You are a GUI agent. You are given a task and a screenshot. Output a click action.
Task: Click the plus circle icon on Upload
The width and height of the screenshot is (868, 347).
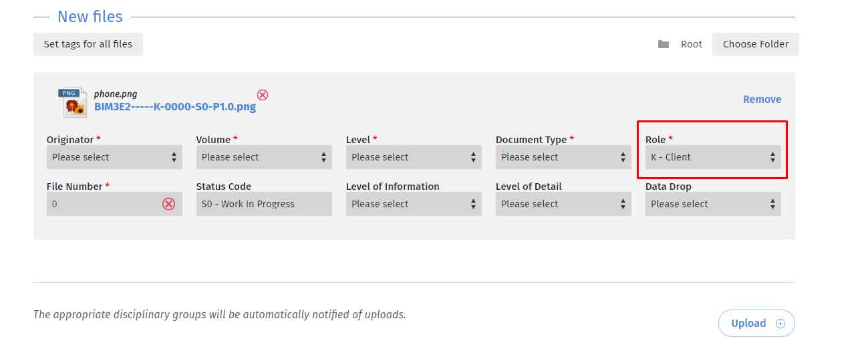[x=780, y=324]
